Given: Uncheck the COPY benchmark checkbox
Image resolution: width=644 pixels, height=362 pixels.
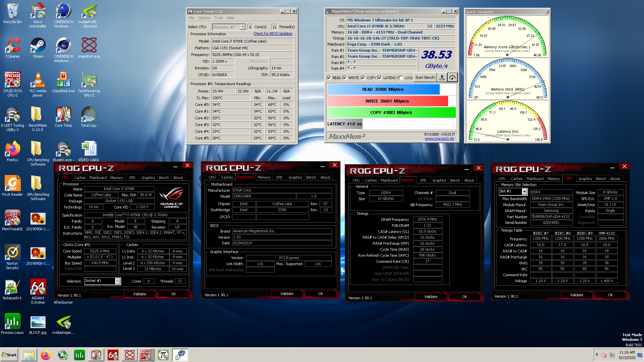Looking at the screenshot, I should (363, 78).
